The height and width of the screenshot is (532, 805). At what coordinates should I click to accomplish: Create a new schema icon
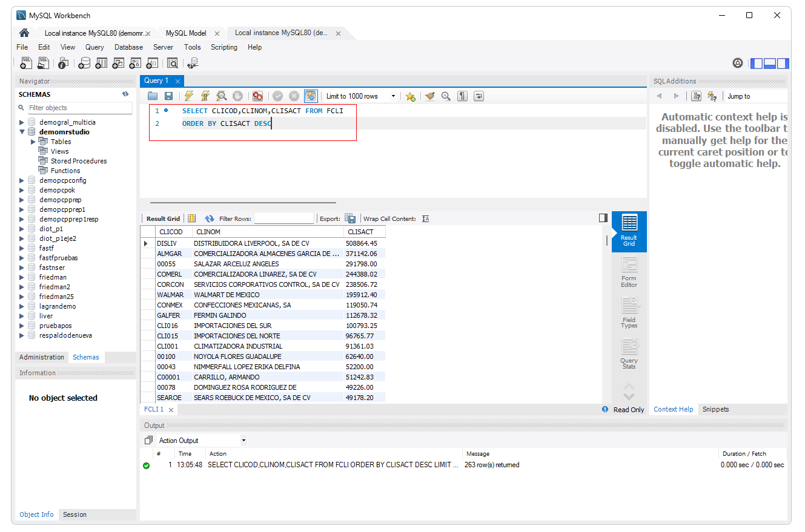[x=84, y=63]
